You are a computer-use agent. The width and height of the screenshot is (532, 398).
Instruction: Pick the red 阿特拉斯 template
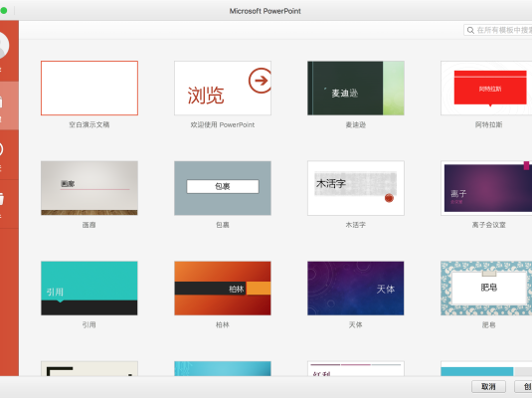[486, 88]
